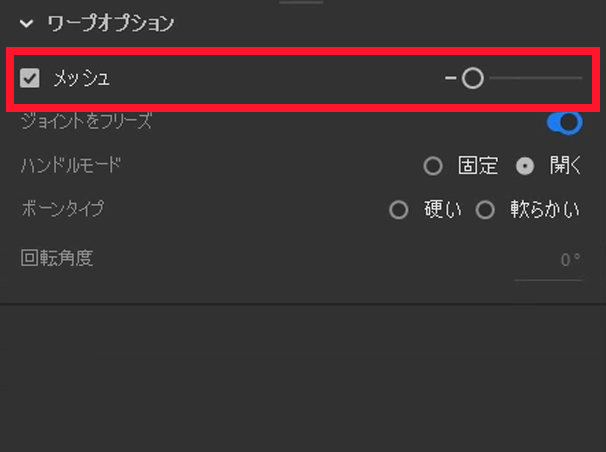Uncheck the メッシュ checkbox

coord(30,78)
